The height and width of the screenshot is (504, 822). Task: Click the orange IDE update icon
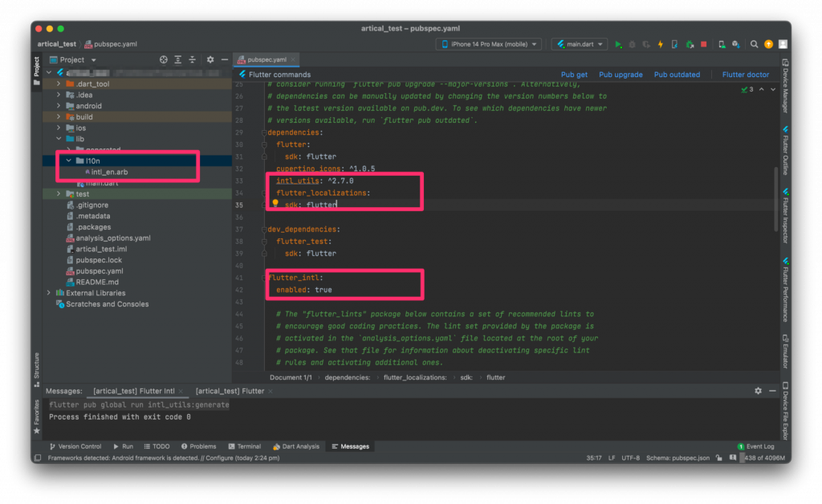click(768, 44)
